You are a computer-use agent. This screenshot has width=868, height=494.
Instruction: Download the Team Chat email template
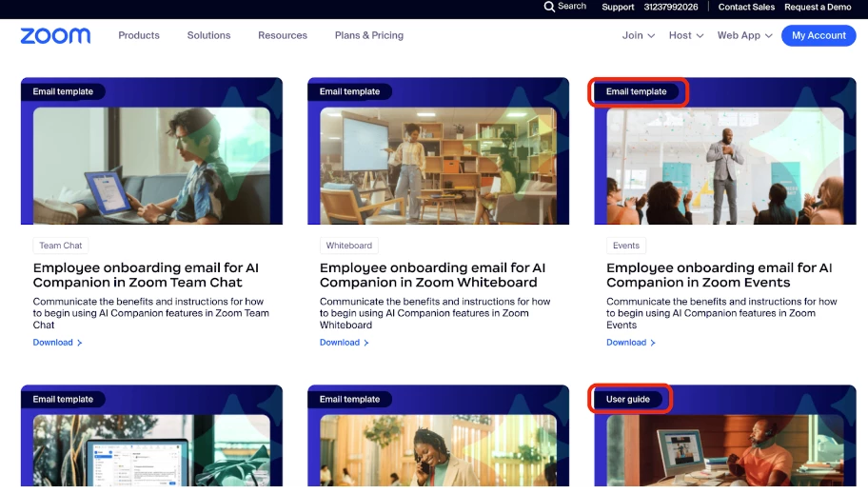53,343
